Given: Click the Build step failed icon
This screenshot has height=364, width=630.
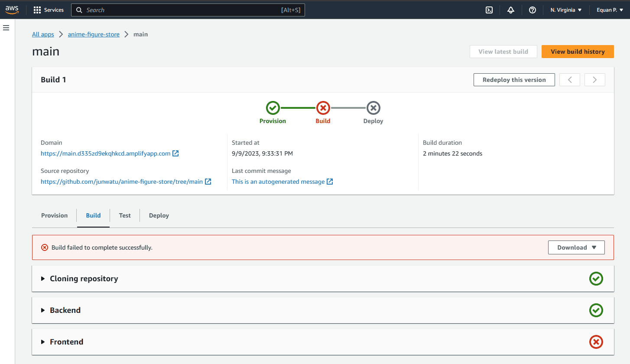Looking at the screenshot, I should [323, 107].
